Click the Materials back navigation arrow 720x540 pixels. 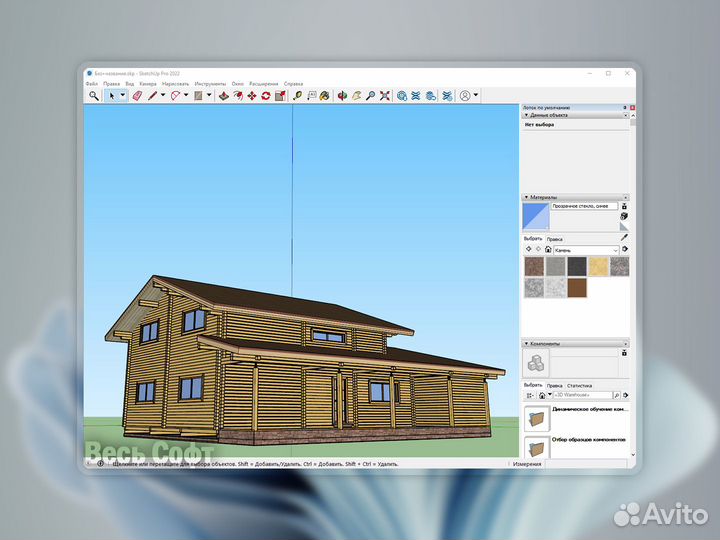pos(528,249)
